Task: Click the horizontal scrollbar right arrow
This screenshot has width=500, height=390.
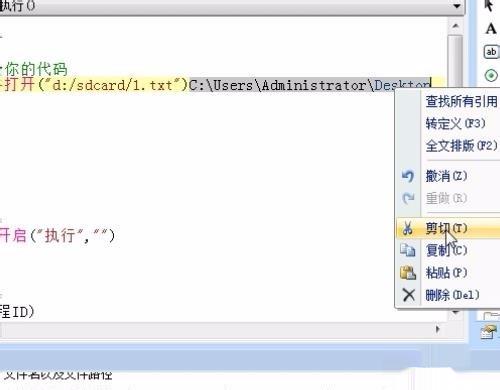Action: pos(438,330)
